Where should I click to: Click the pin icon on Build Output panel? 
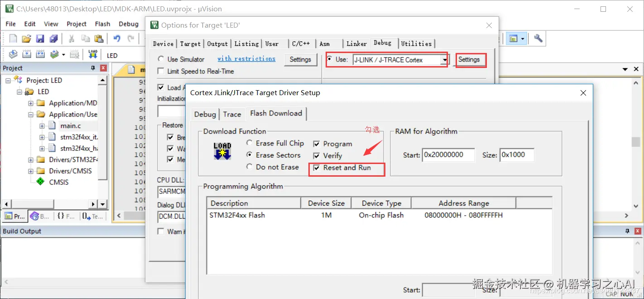tap(627, 231)
